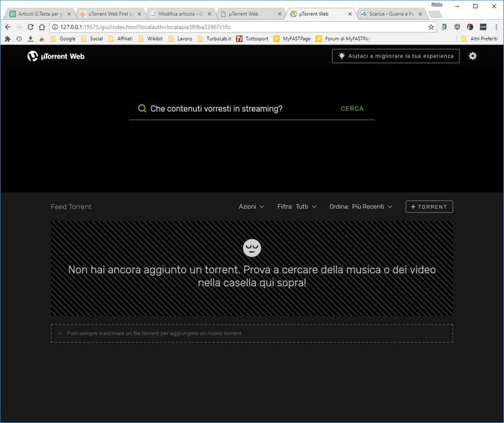Viewport: 504px width, 423px height.
Task: Click the green extension icon beside the star
Action: pyautogui.click(x=444, y=27)
